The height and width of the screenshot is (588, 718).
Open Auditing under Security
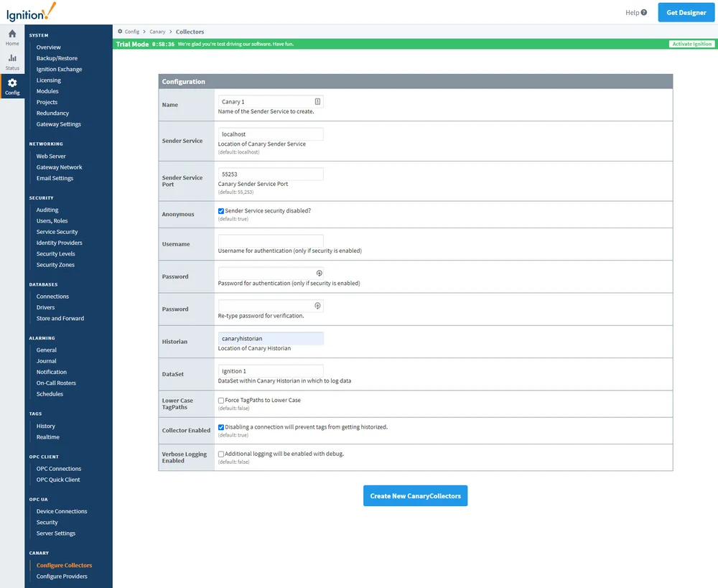click(x=47, y=210)
